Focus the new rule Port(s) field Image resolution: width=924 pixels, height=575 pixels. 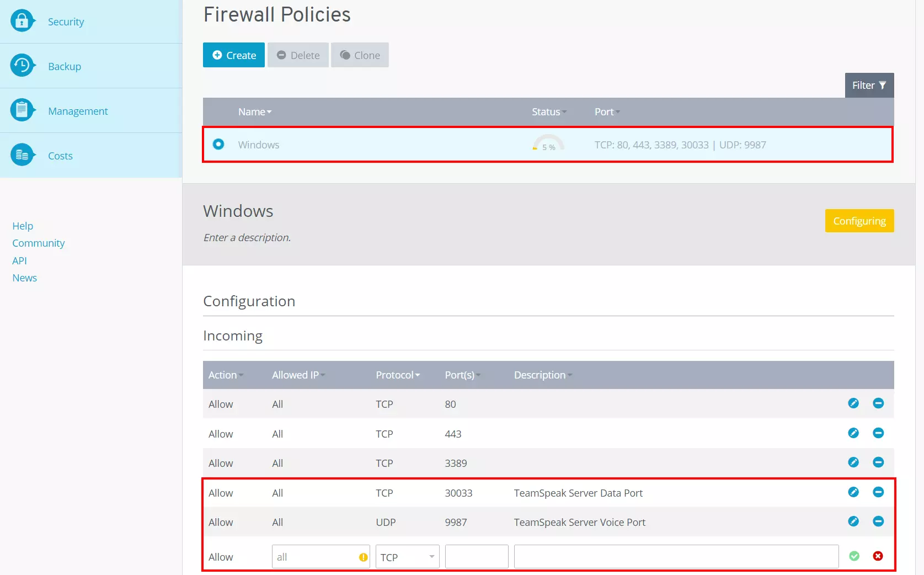pyautogui.click(x=477, y=557)
